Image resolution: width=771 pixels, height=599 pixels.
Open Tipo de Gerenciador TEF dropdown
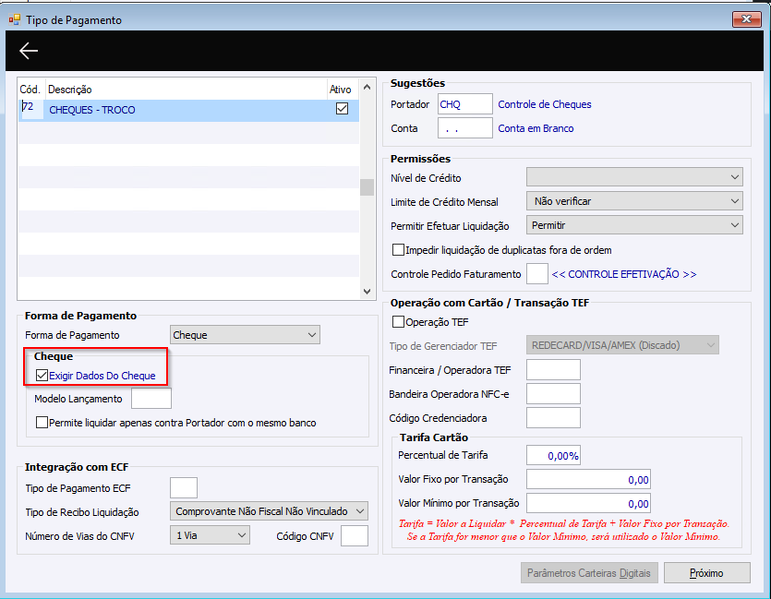point(623,345)
